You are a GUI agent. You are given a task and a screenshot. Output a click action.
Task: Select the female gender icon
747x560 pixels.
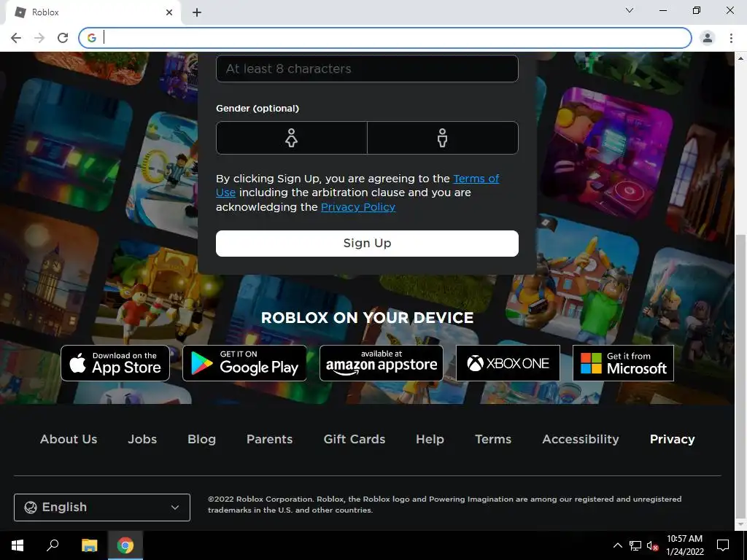click(x=291, y=138)
